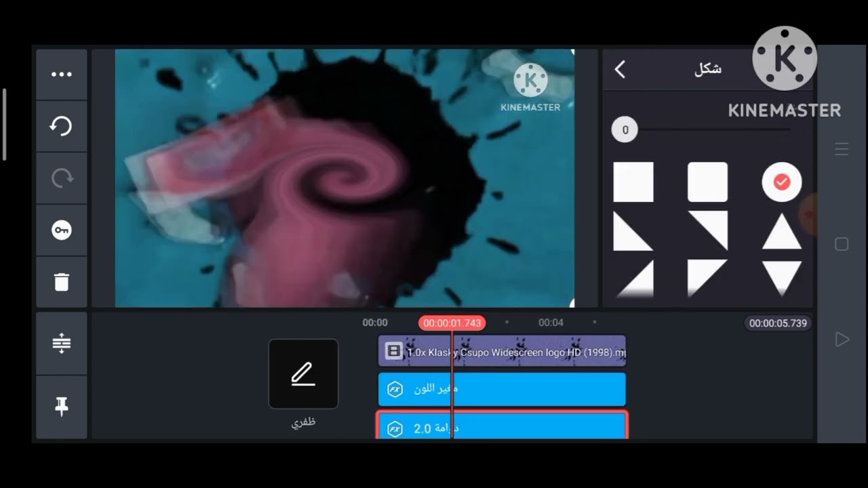Toggle the timeline expand/collapse icon
The image size is (868, 488).
coord(62,344)
